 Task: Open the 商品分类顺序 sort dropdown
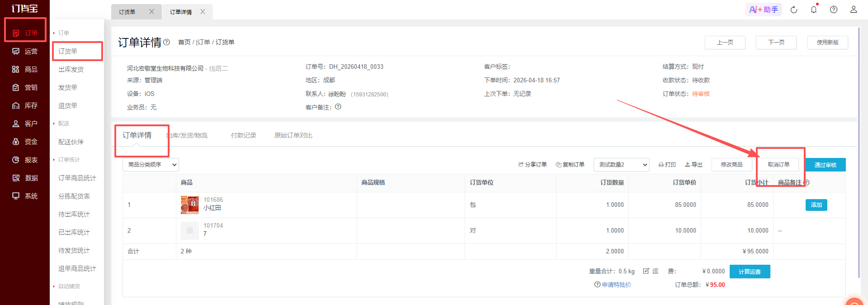click(x=151, y=165)
